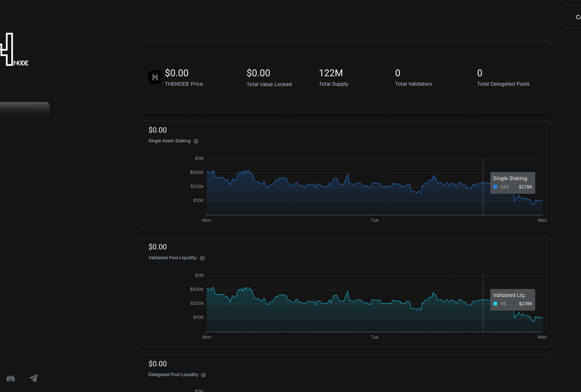
Task: Click the $278K value in the Validated Liq. tooltip
Action: click(x=525, y=304)
